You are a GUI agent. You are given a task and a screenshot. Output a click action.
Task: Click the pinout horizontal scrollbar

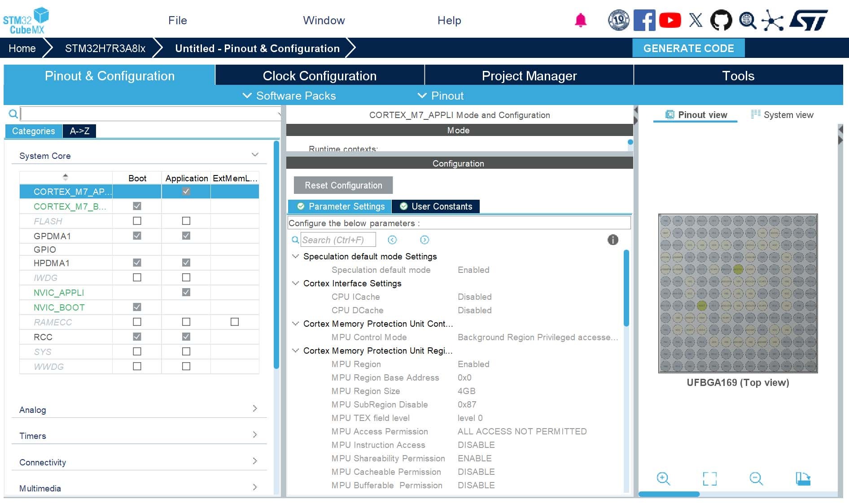coord(669,494)
